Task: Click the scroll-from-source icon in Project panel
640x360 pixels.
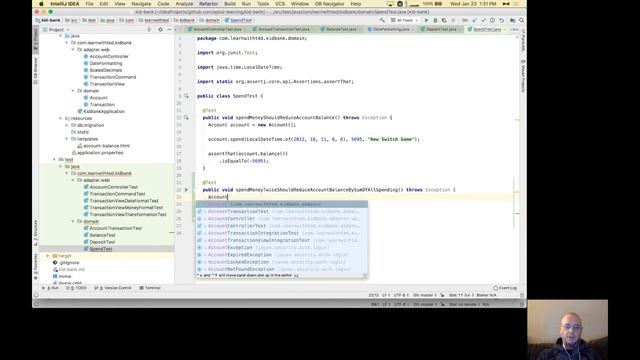Action: coord(149,29)
